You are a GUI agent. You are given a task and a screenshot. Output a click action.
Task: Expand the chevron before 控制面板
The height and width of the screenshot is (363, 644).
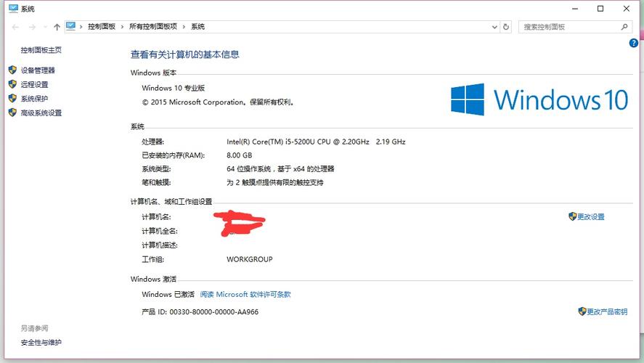coord(81,27)
